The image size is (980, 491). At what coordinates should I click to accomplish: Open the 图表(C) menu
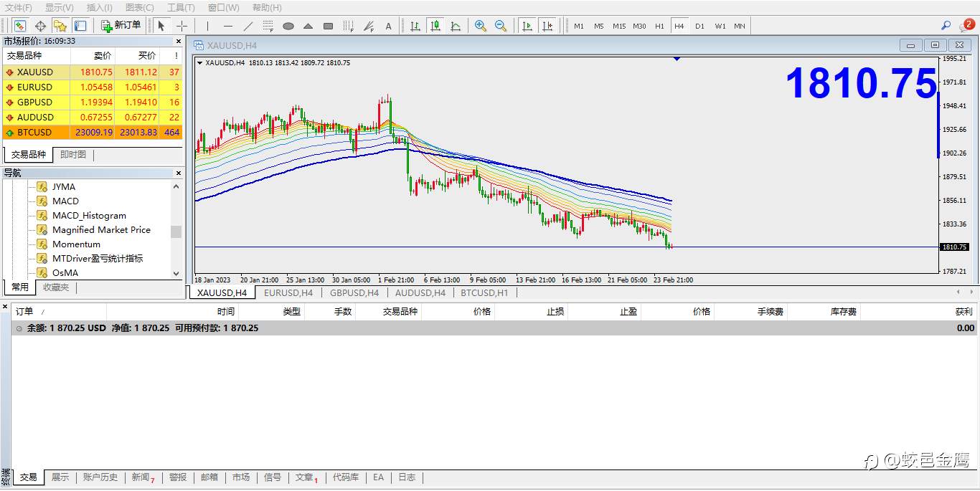[x=140, y=7]
